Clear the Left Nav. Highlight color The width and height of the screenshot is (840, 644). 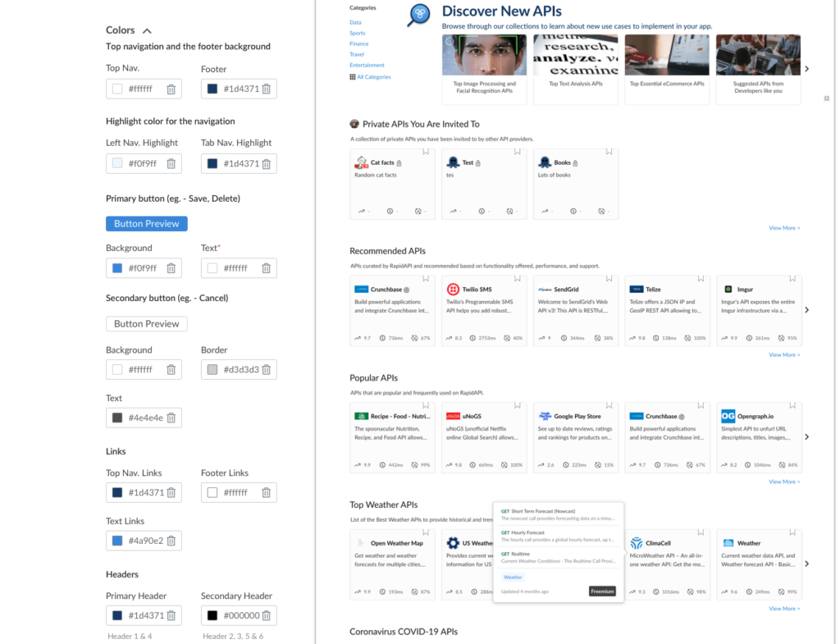click(x=171, y=164)
